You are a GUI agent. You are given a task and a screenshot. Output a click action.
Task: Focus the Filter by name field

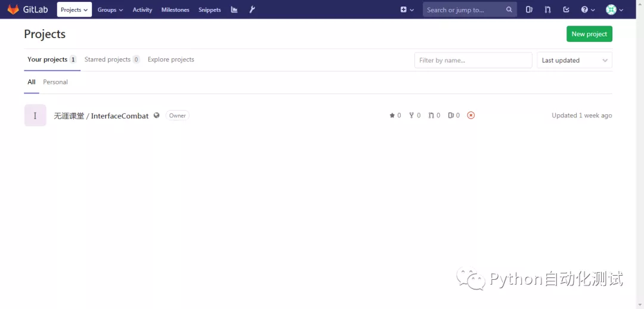pos(473,60)
